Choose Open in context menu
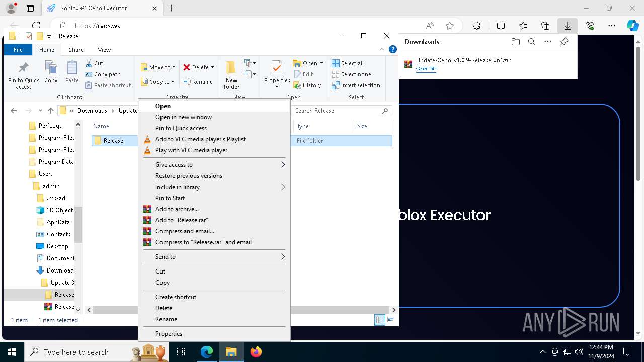 pos(214,106)
